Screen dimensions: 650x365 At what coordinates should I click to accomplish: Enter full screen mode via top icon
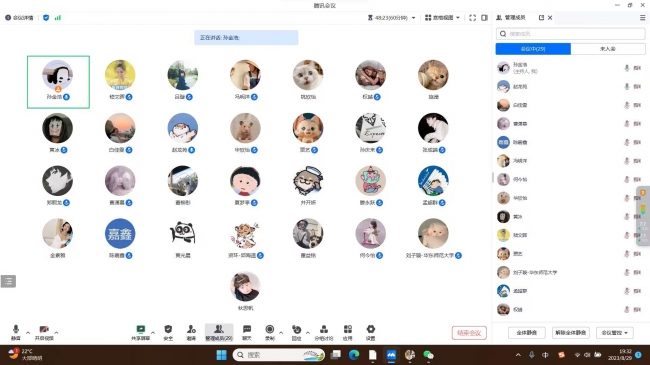coord(472,18)
